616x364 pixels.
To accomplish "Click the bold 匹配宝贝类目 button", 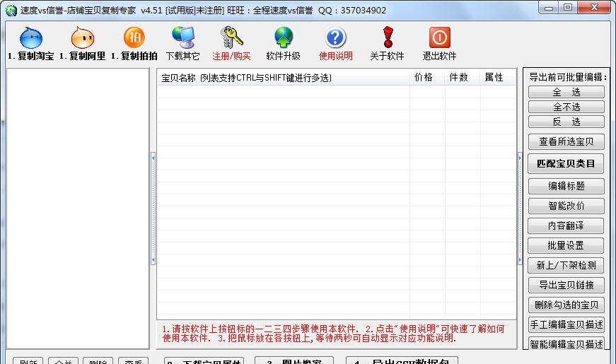I will [x=566, y=163].
